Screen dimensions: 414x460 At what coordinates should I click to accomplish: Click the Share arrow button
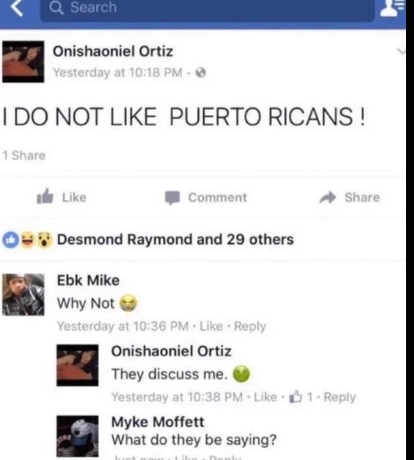pyautogui.click(x=349, y=197)
